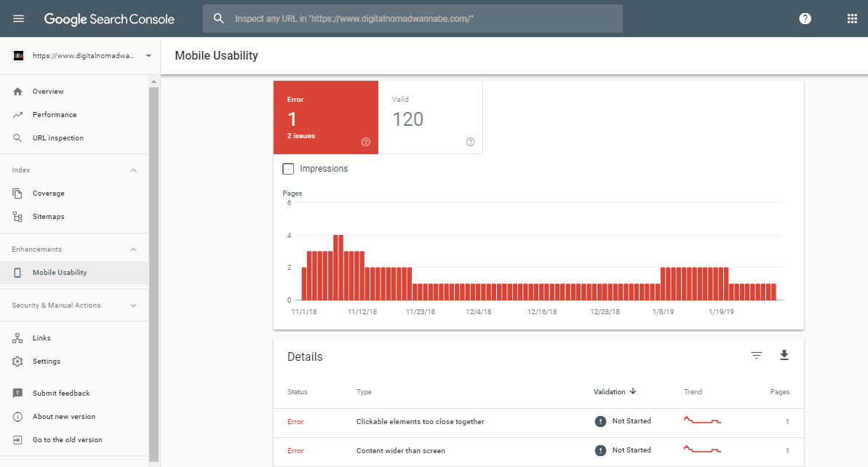This screenshot has height=467, width=868.
Task: Expand Security & Manual Actions section
Action: pos(133,306)
